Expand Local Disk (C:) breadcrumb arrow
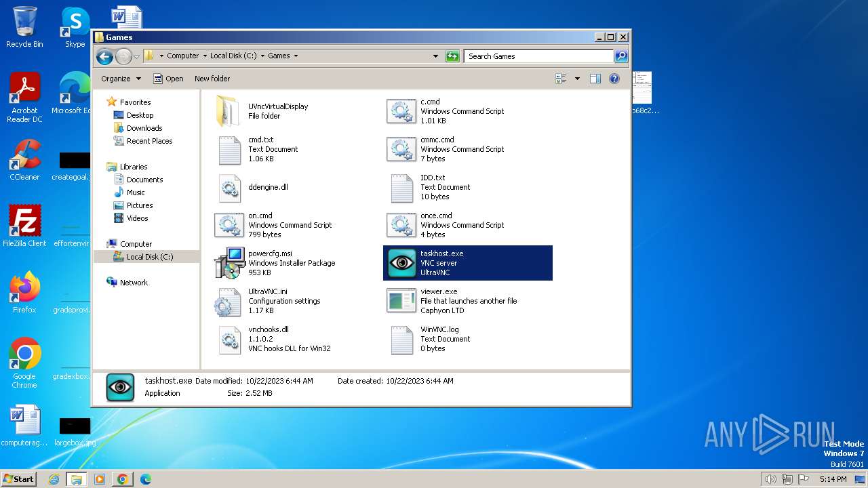The width and height of the screenshot is (868, 488). tap(262, 56)
